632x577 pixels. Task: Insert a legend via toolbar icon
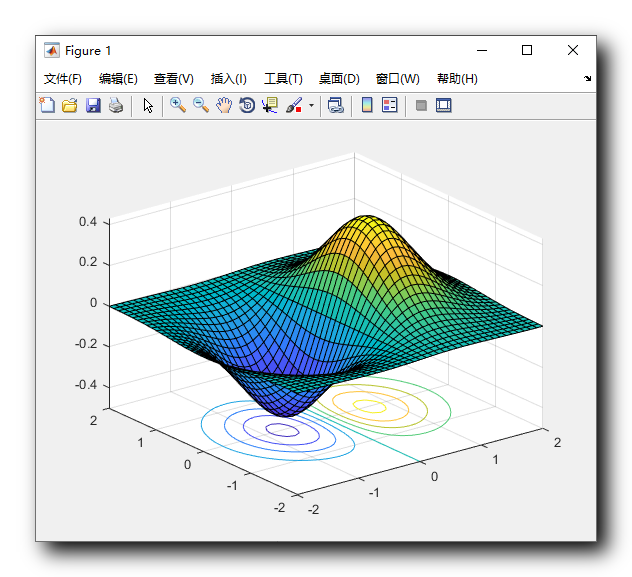click(390, 105)
